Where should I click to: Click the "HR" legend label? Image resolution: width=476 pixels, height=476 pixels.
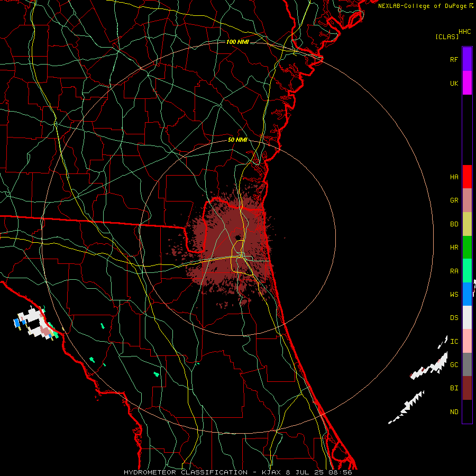454,248
